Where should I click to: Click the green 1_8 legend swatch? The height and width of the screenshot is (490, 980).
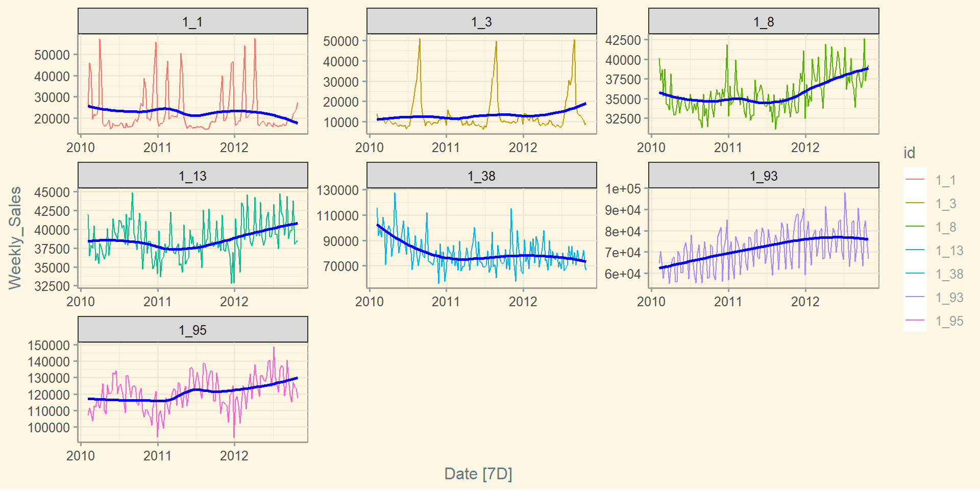(915, 227)
